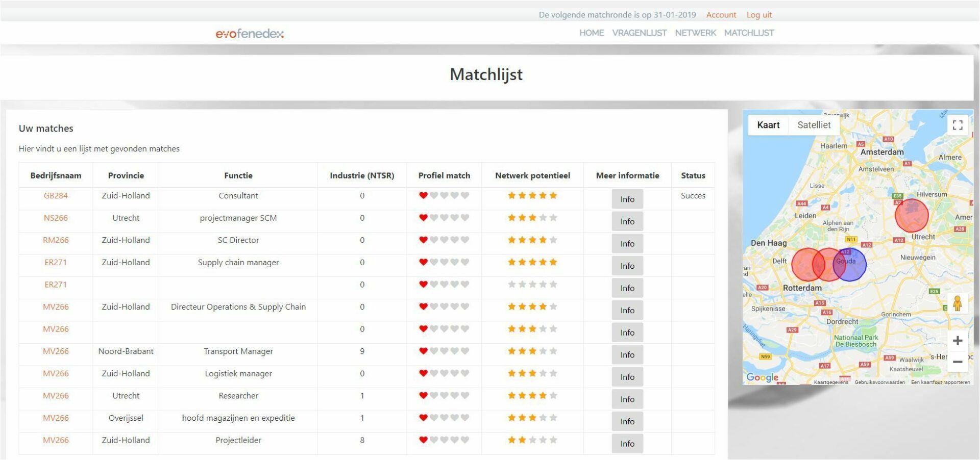This screenshot has width=980, height=460.
Task: Click the red heart in GB284's profile match
Action: pyautogui.click(x=422, y=195)
